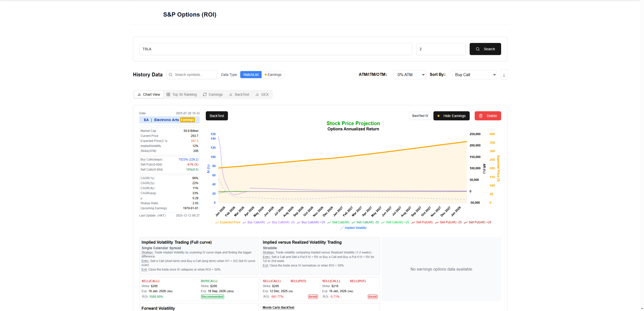Hide the Implied Volatility series via the legend
The image size is (644, 311).
point(355,228)
